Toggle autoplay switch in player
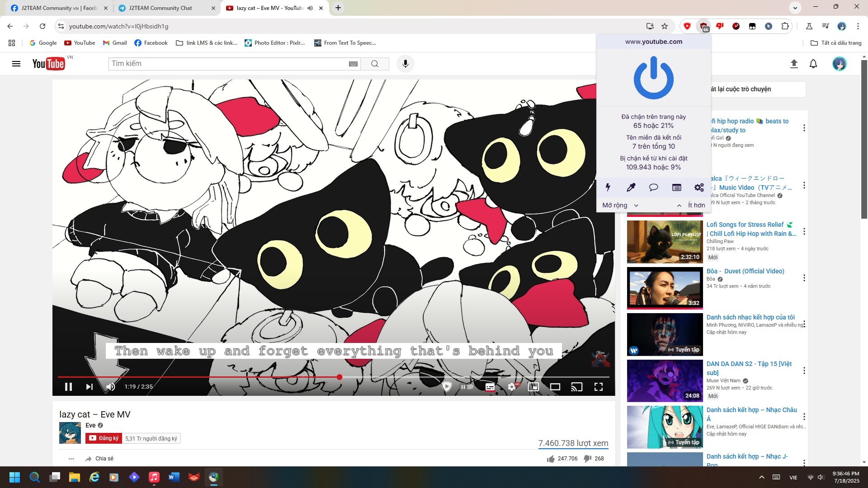Screen dimensions: 868x488 pos(467,387)
